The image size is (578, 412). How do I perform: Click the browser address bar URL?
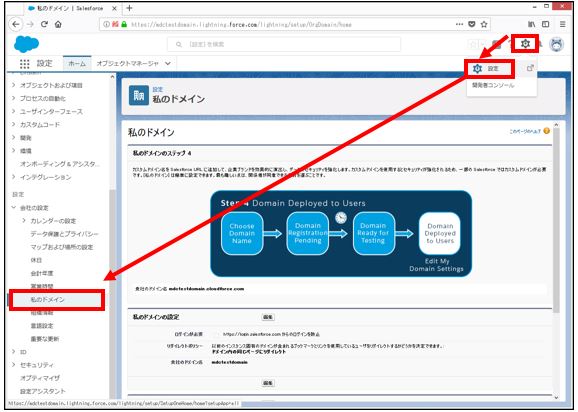(241, 25)
